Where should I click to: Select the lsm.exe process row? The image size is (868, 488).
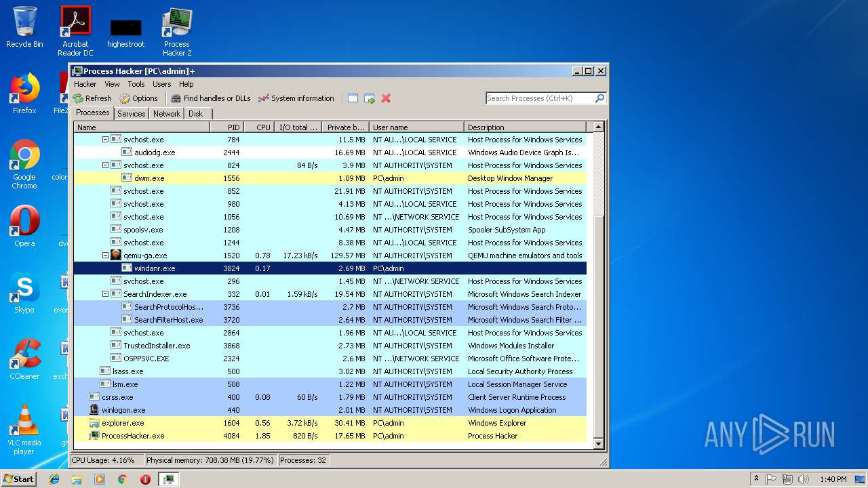pyautogui.click(x=330, y=384)
